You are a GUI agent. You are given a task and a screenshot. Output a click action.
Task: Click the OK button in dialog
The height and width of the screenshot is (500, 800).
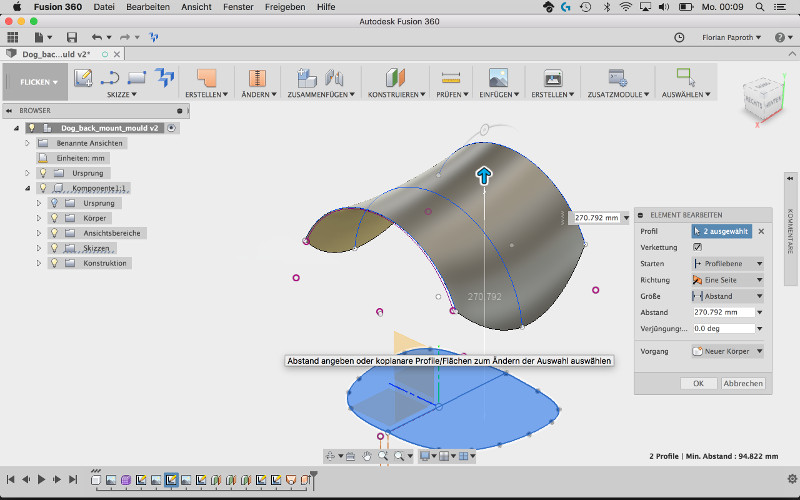[698, 383]
